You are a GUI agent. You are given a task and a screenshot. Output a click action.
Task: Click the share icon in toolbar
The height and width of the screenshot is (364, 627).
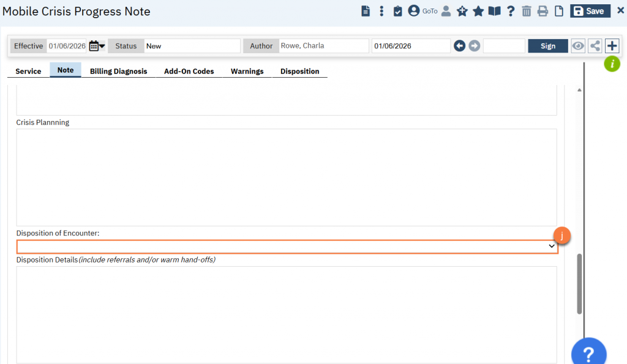tap(595, 46)
